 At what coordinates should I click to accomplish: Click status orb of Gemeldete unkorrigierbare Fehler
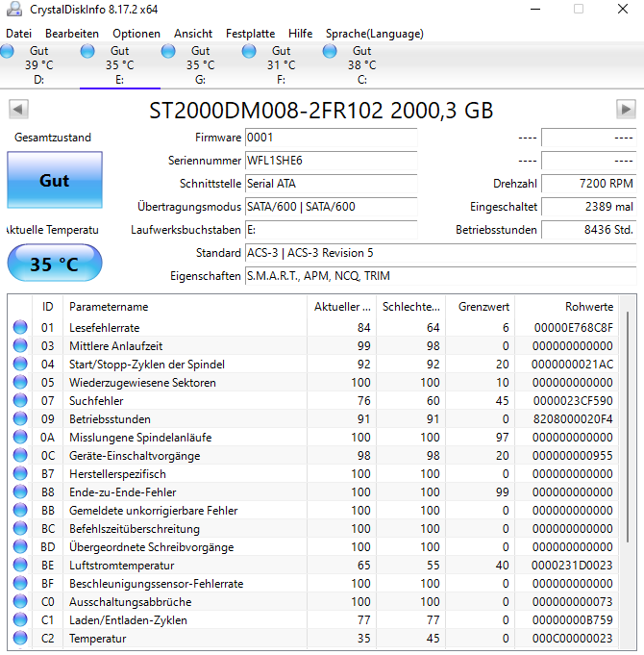pyautogui.click(x=20, y=510)
